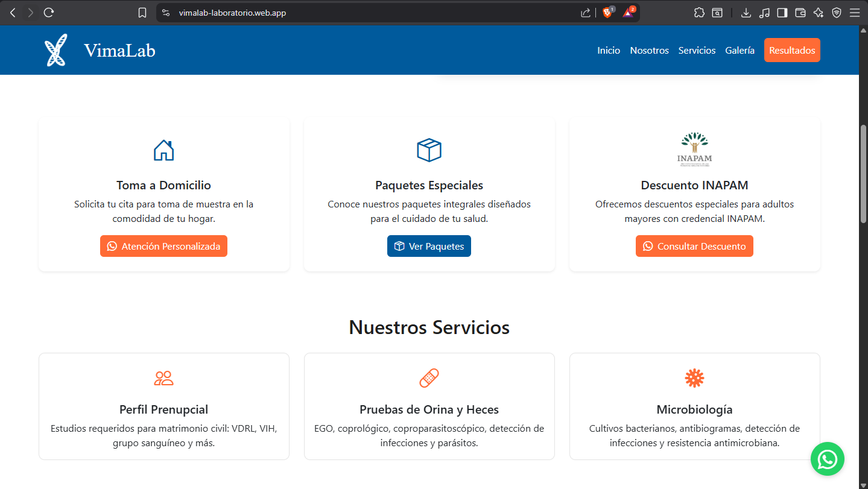
Task: Click the Perfil Prenupcial people icon
Action: coord(163,378)
